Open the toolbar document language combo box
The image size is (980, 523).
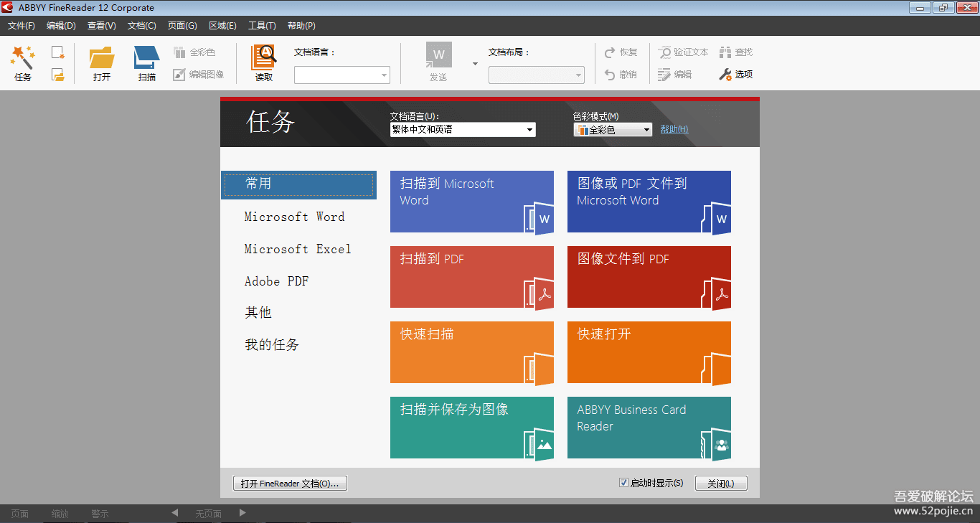(342, 75)
